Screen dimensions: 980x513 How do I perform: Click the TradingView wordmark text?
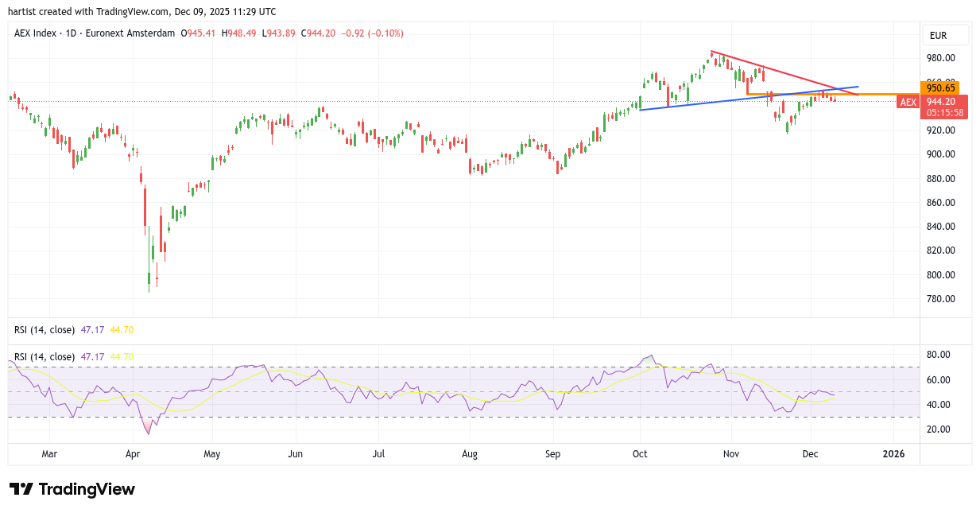pyautogui.click(x=87, y=489)
